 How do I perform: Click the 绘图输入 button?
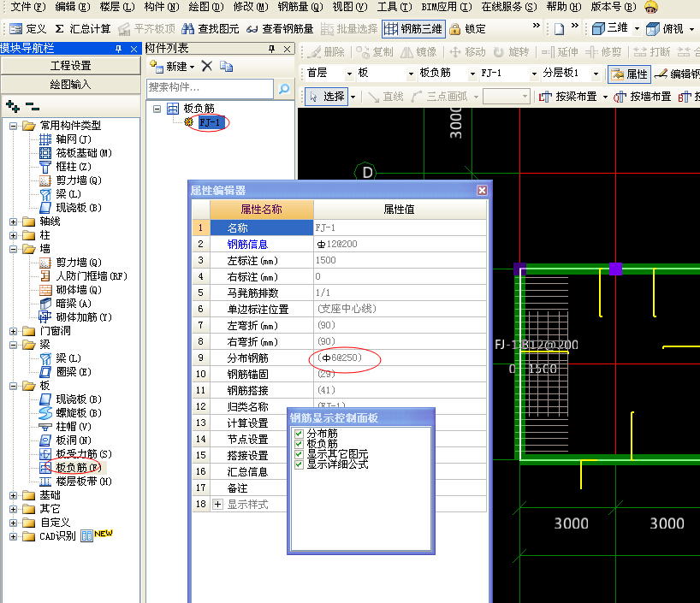pyautogui.click(x=70, y=85)
